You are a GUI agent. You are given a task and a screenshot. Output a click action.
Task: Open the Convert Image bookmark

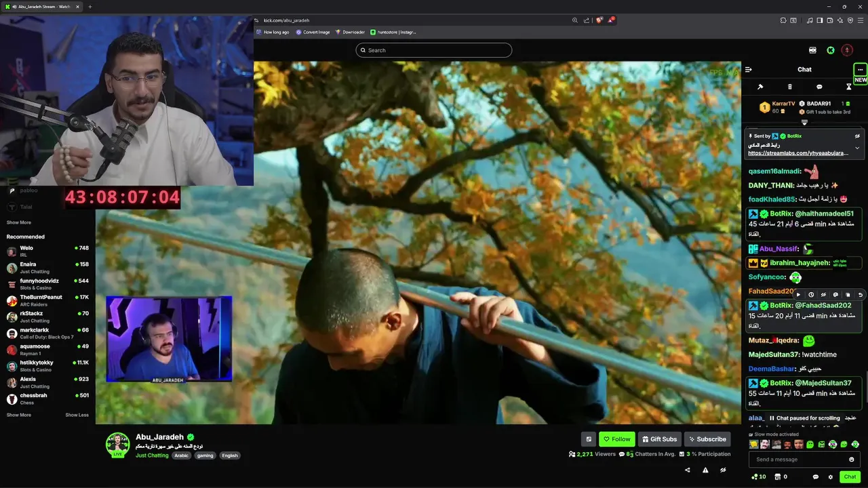[x=313, y=32]
